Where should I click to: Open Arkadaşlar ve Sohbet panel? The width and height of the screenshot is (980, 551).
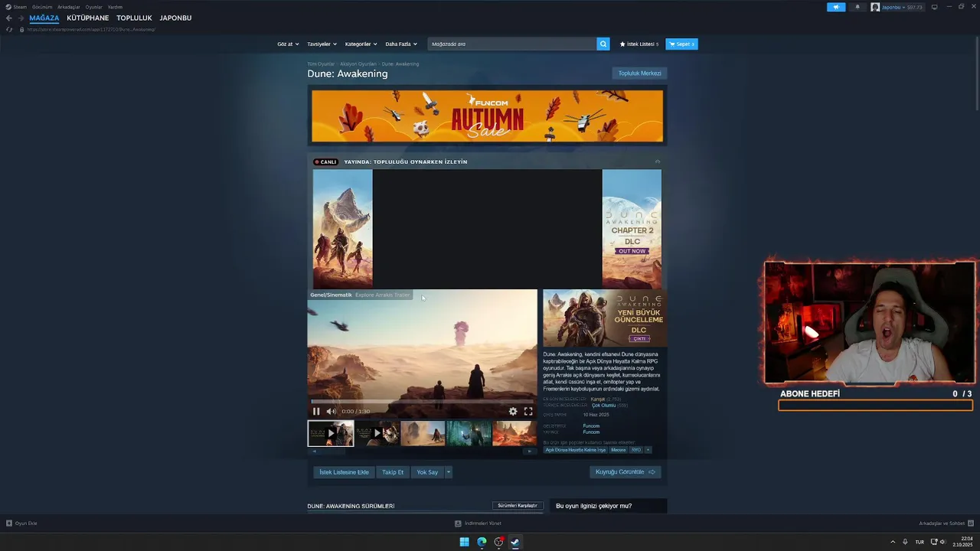946,523
